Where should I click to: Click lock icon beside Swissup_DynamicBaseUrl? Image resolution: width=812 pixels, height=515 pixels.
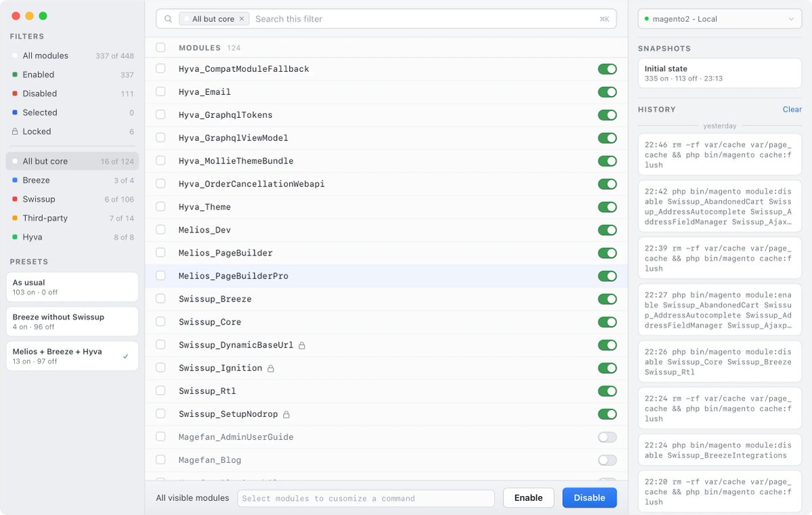(302, 346)
